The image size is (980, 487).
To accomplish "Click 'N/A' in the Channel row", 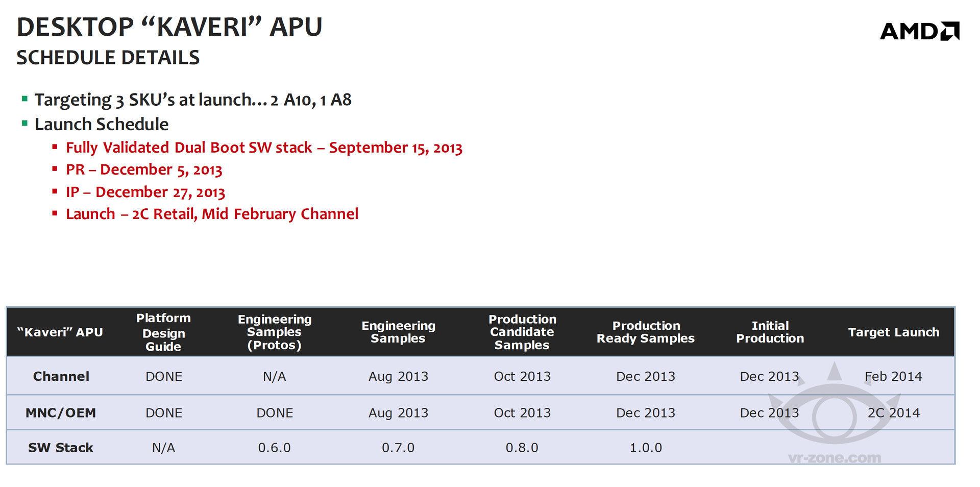I will pyautogui.click(x=275, y=376).
